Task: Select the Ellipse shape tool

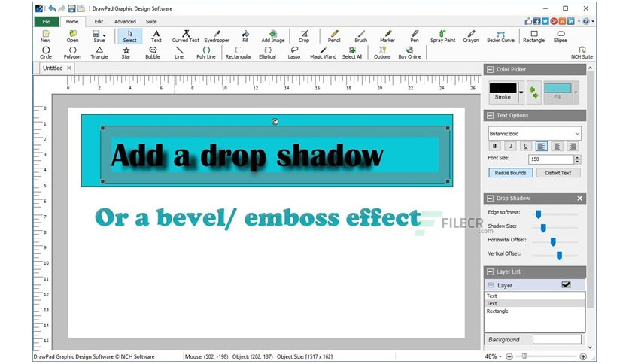Action: (x=560, y=36)
